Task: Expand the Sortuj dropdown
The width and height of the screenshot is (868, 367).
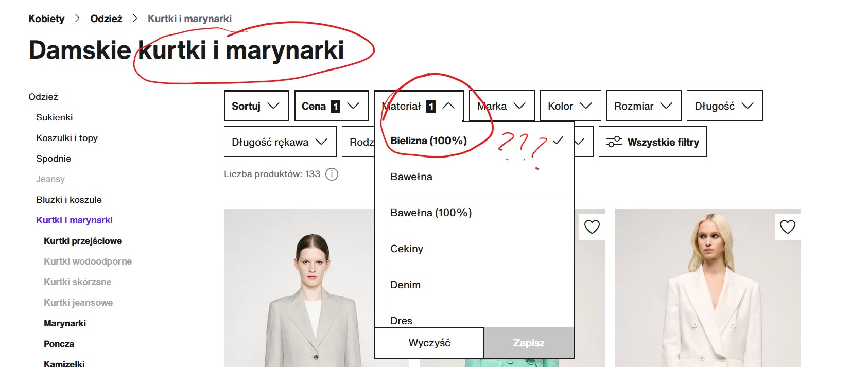Action: tap(255, 106)
